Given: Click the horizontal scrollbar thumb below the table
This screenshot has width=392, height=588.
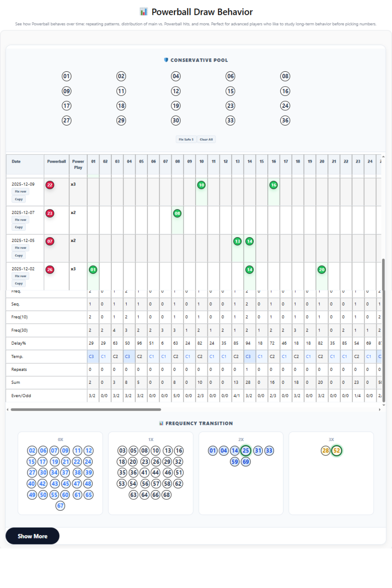Looking at the screenshot, I should (86, 410).
